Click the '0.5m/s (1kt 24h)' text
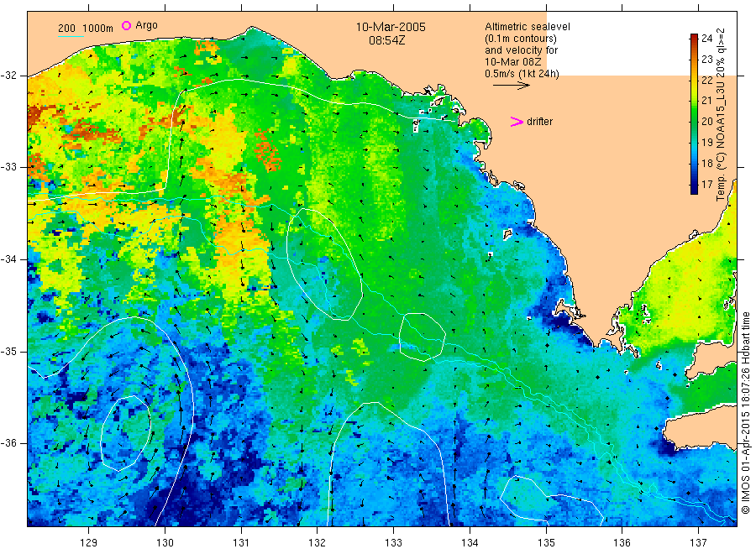 (522, 74)
